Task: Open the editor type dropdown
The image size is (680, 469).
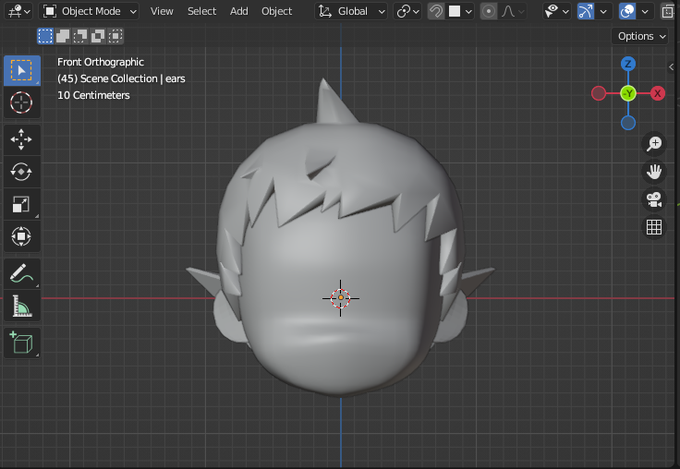Action: point(18,11)
